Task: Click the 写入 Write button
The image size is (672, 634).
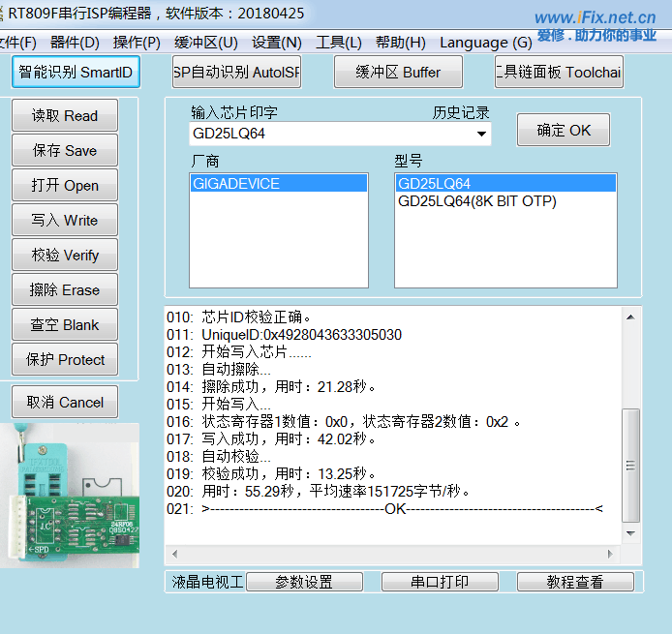Action: [x=65, y=220]
